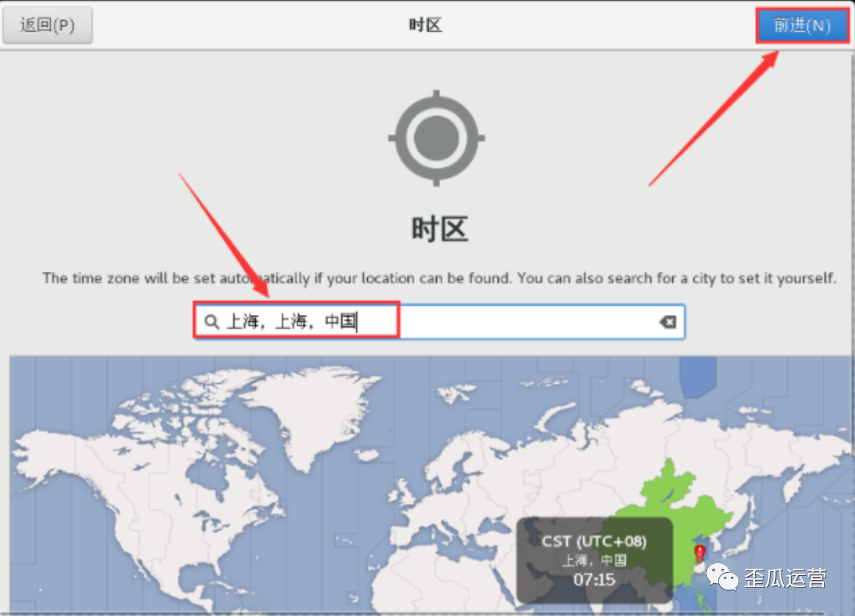The width and height of the screenshot is (855, 616).
Task: Click the 前进(N) next button
Action: tap(802, 25)
